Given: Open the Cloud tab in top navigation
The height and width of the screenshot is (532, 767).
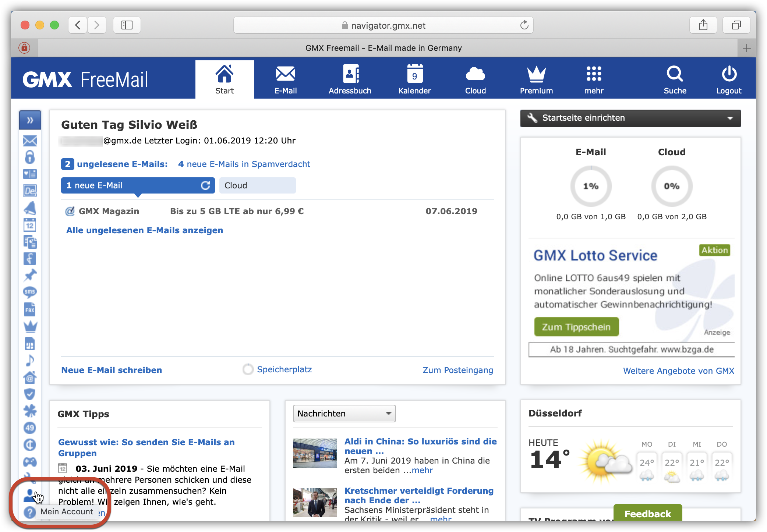Looking at the screenshot, I should pos(475,79).
